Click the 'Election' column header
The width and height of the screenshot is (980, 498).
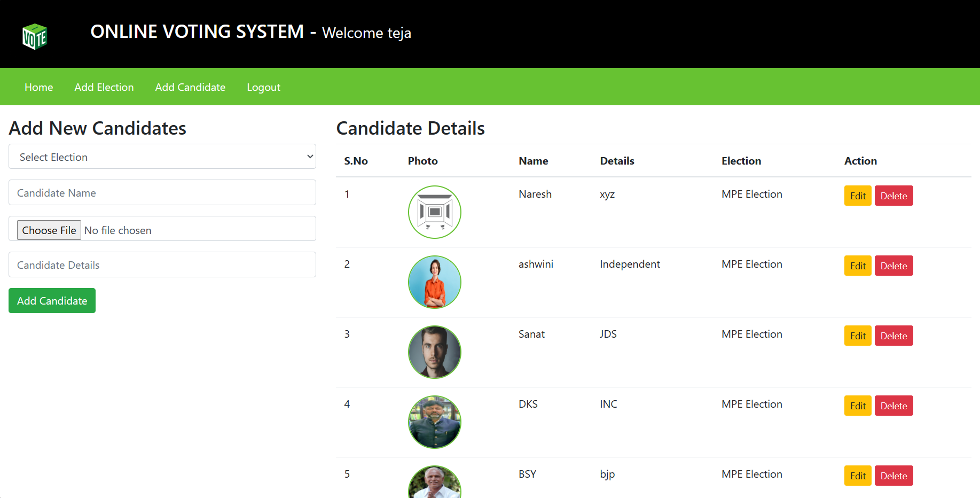click(741, 161)
